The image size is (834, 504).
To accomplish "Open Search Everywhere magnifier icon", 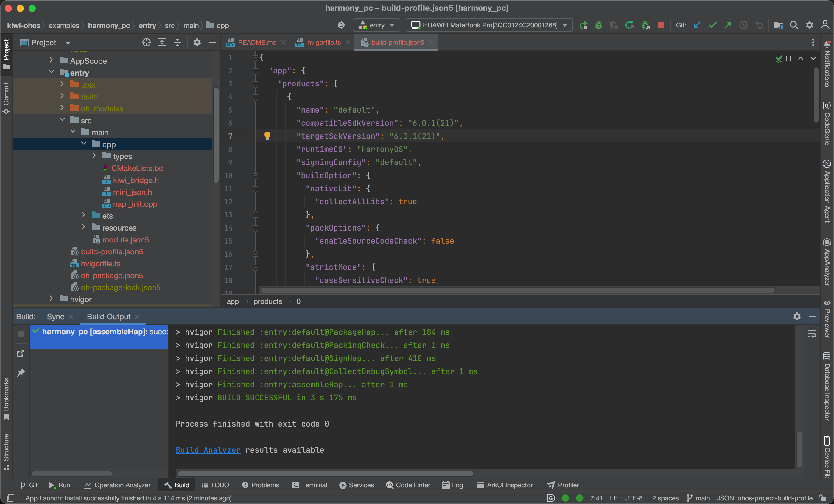I will tap(794, 25).
